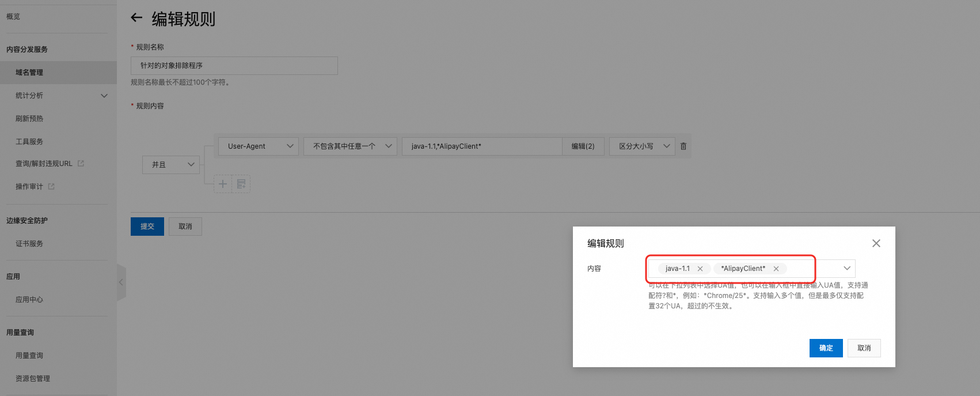
Task: Click 应用 sidebar heading
Action: pyautogui.click(x=13, y=277)
